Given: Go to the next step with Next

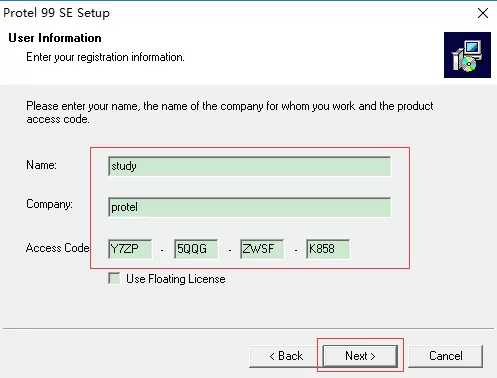Looking at the screenshot, I should pyautogui.click(x=360, y=356).
